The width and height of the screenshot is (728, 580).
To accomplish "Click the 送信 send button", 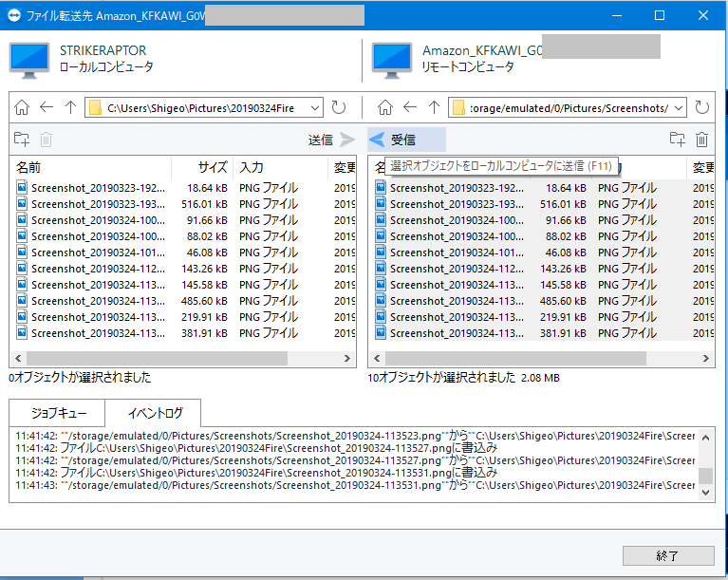I will [x=331, y=140].
